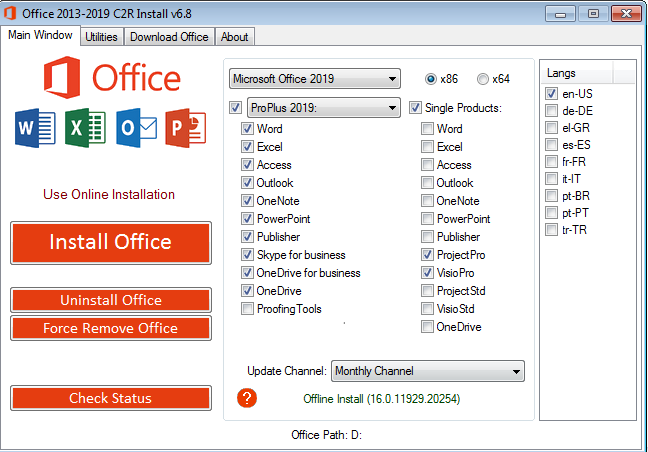The width and height of the screenshot is (648, 452).
Task: Click the large Office logo
Action: tap(112, 77)
